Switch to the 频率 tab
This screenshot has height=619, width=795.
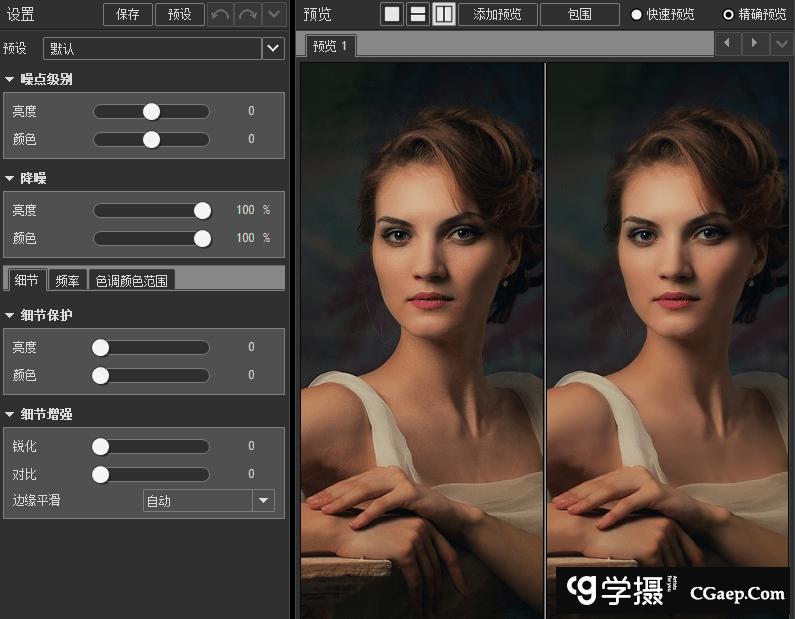pos(67,280)
